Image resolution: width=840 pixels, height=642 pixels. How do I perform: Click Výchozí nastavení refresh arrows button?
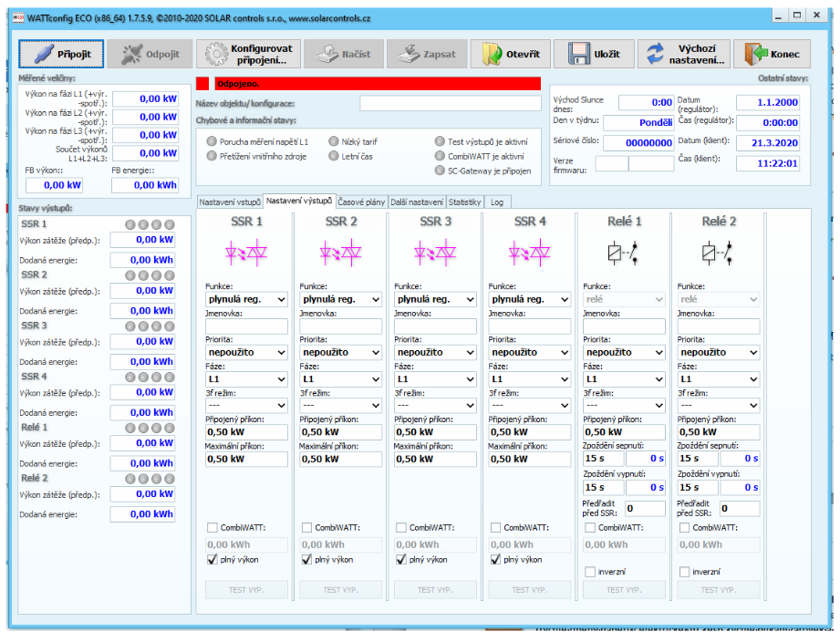(684, 54)
